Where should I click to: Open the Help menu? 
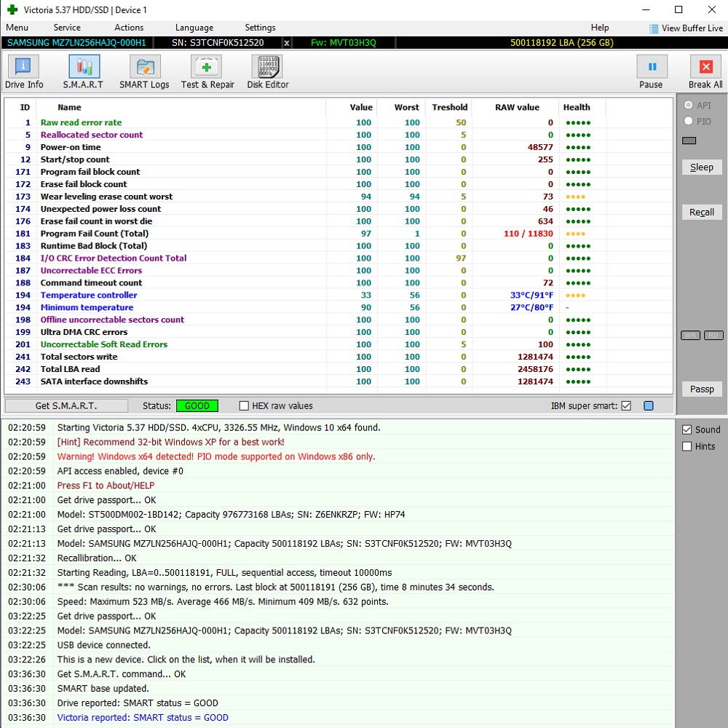point(600,28)
